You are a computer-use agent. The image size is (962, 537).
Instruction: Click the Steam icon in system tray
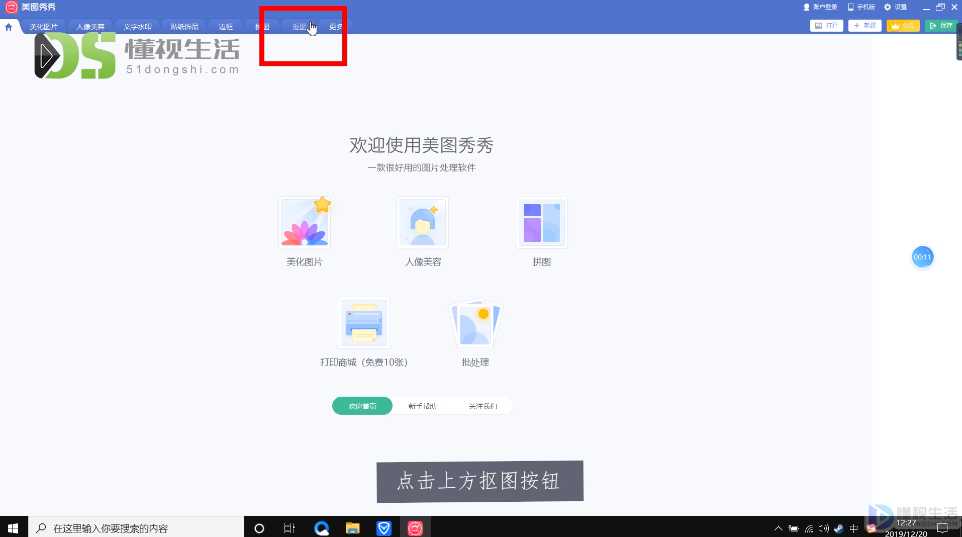pyautogui.click(x=839, y=528)
